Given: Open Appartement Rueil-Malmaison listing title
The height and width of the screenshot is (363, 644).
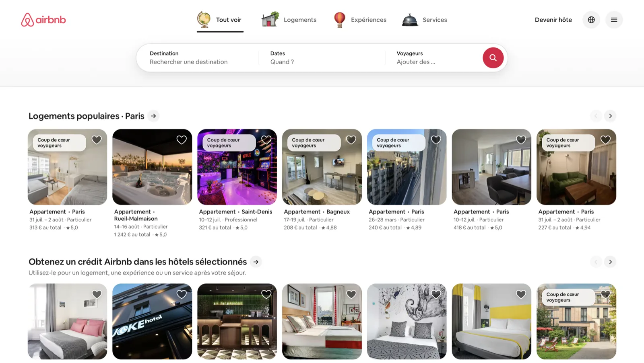Looking at the screenshot, I should click(x=136, y=215).
